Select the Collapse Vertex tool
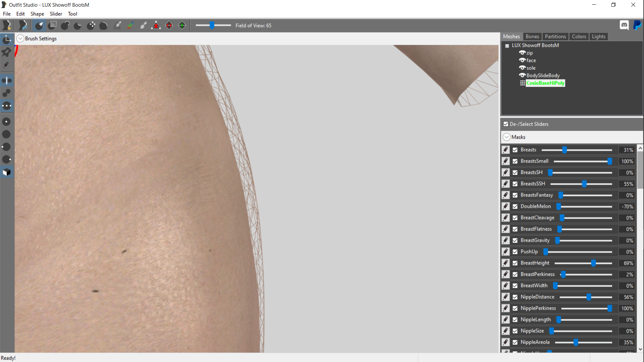 point(156,25)
